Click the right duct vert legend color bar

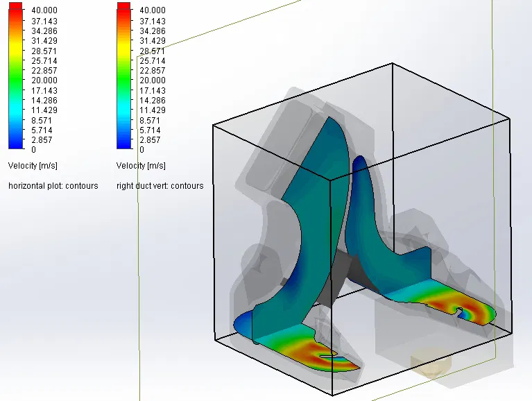point(123,76)
